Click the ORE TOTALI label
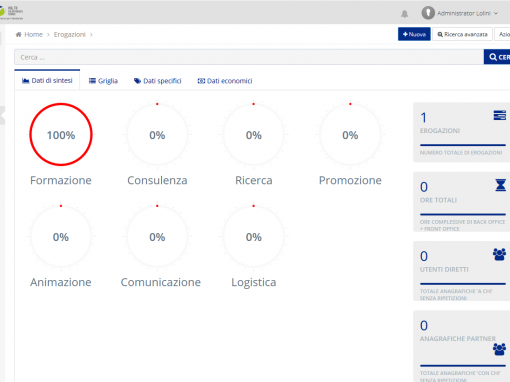 (x=438, y=200)
